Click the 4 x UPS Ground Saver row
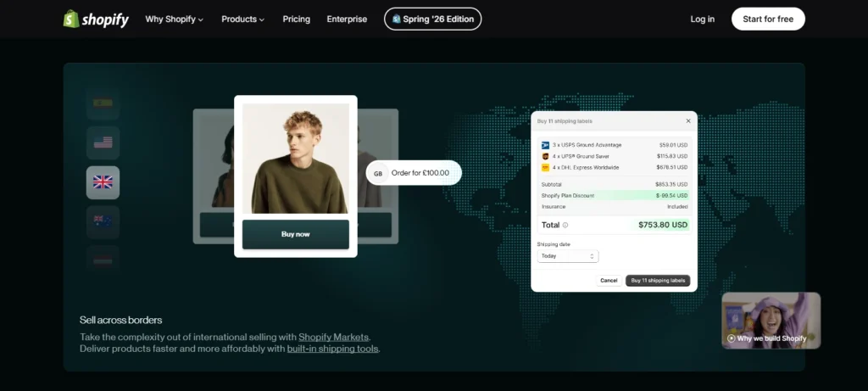The height and width of the screenshot is (391, 868). [614, 156]
